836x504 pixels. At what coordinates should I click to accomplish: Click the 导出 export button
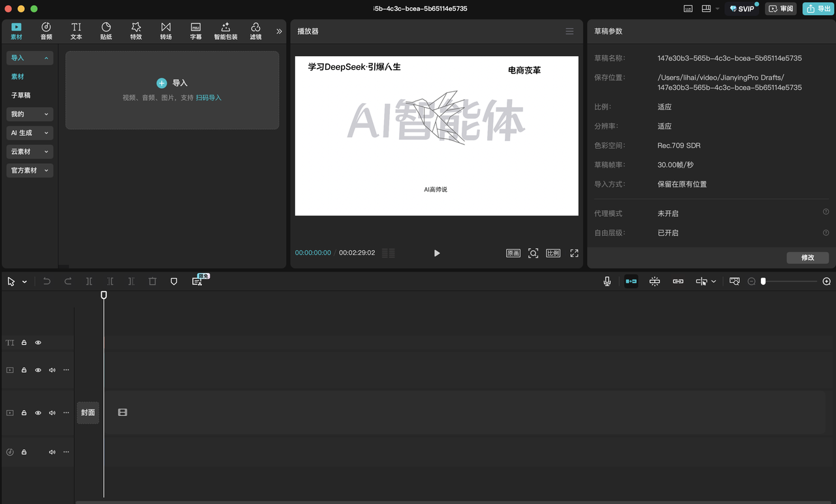click(819, 8)
